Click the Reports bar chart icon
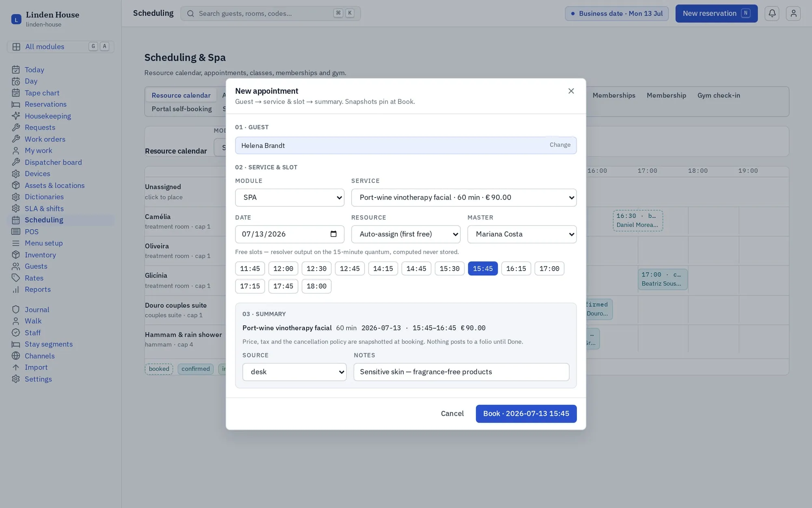Viewport: 812px width, 508px height. click(16, 289)
